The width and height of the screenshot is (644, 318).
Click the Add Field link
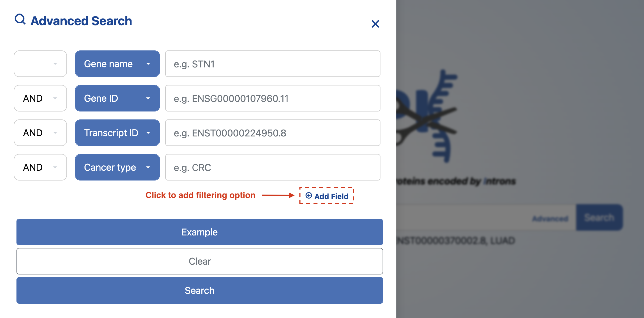pyautogui.click(x=331, y=196)
